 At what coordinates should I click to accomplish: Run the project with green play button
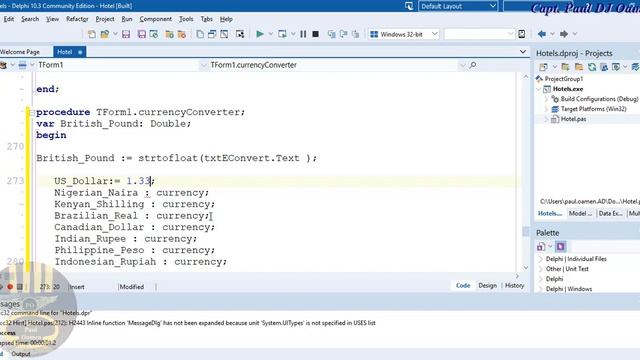(x=260, y=34)
